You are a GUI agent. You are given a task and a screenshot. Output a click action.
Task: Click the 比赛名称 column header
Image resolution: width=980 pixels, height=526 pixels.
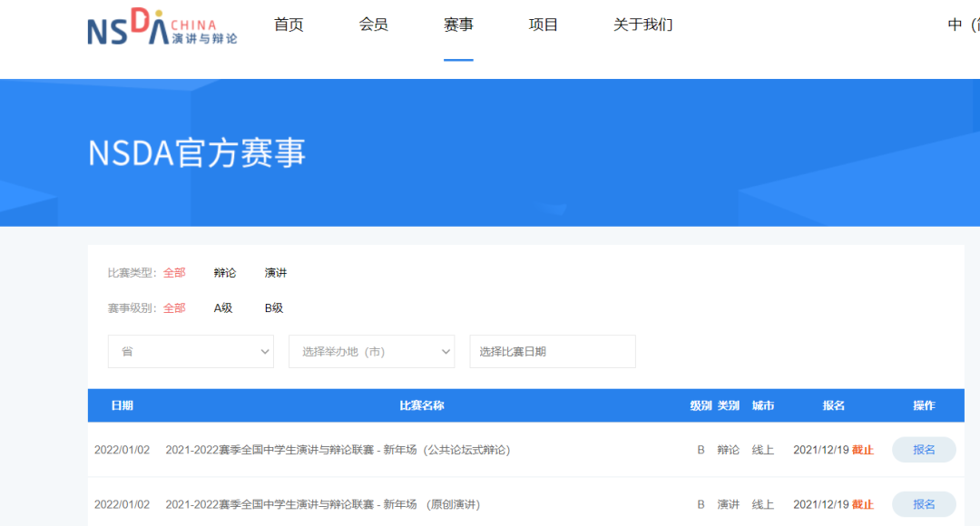(x=422, y=405)
